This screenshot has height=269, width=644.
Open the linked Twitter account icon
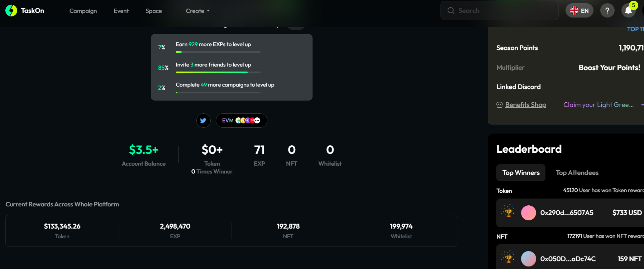[203, 121]
